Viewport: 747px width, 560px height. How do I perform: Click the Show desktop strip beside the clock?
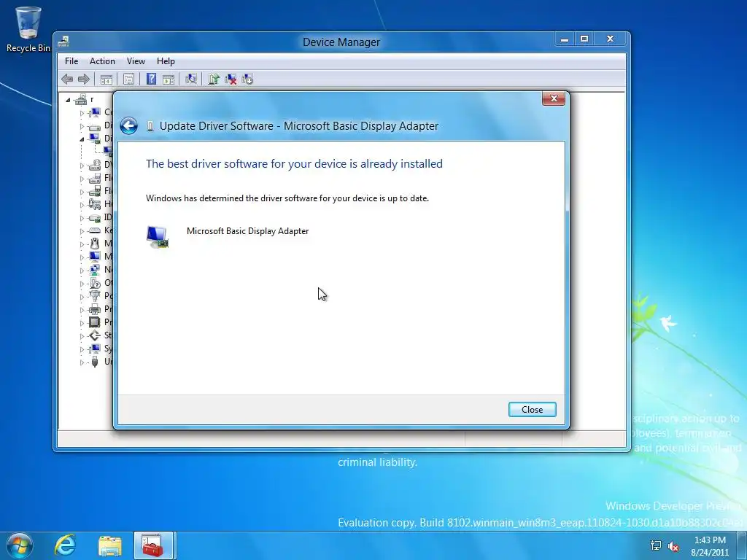pos(742,545)
